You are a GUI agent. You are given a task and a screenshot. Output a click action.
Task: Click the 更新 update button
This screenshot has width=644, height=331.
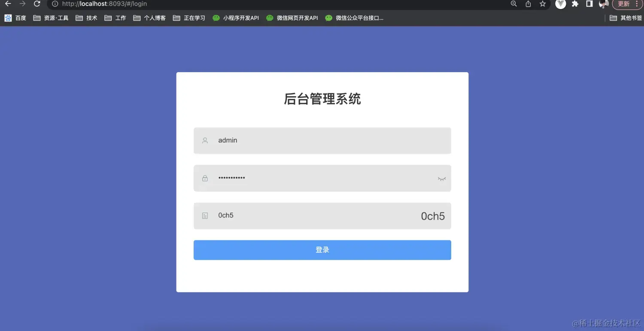coord(628,4)
